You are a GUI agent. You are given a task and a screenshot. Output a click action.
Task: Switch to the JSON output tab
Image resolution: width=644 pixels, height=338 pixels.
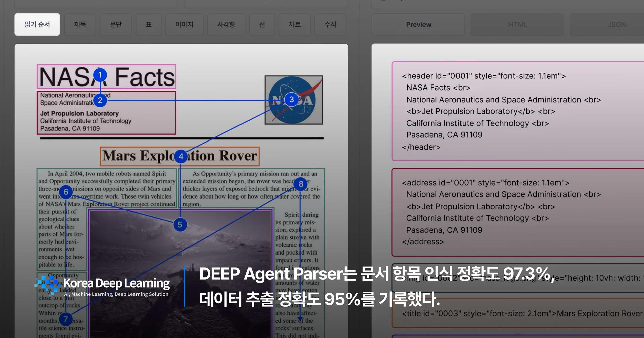pos(616,24)
